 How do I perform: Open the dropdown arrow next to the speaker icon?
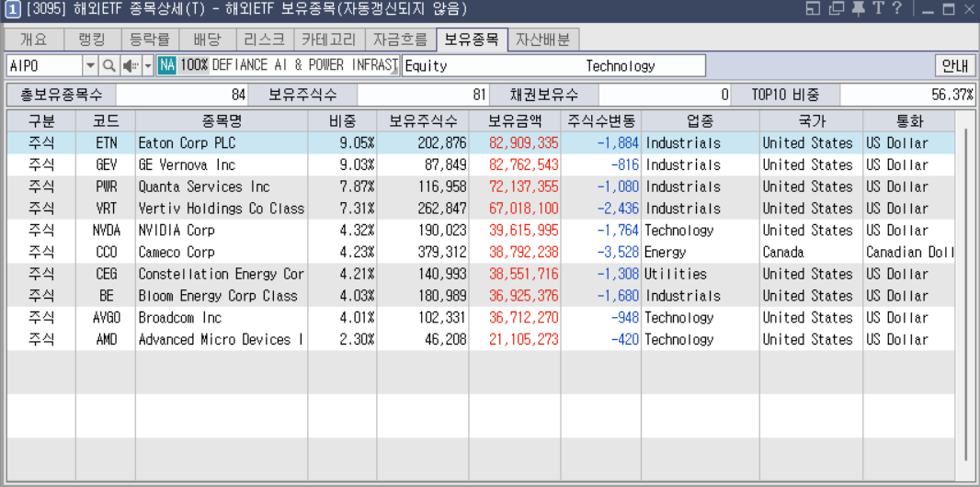click(x=148, y=65)
